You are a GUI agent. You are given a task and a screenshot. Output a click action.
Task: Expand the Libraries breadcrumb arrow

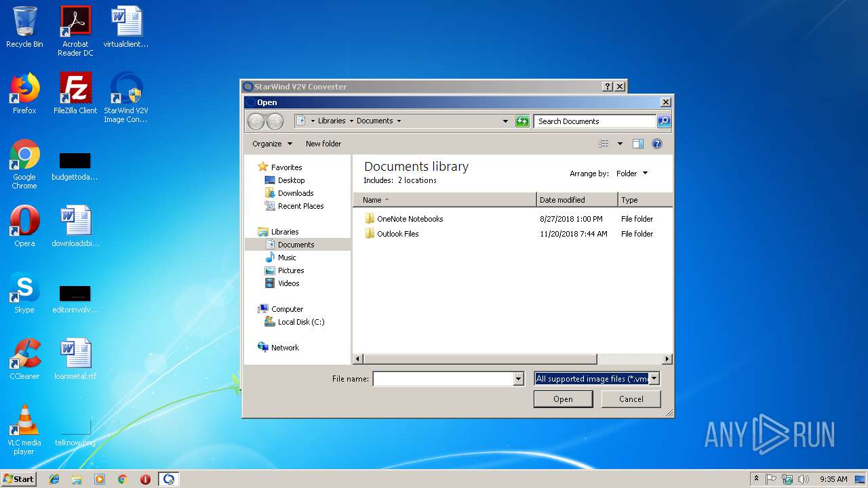point(351,121)
